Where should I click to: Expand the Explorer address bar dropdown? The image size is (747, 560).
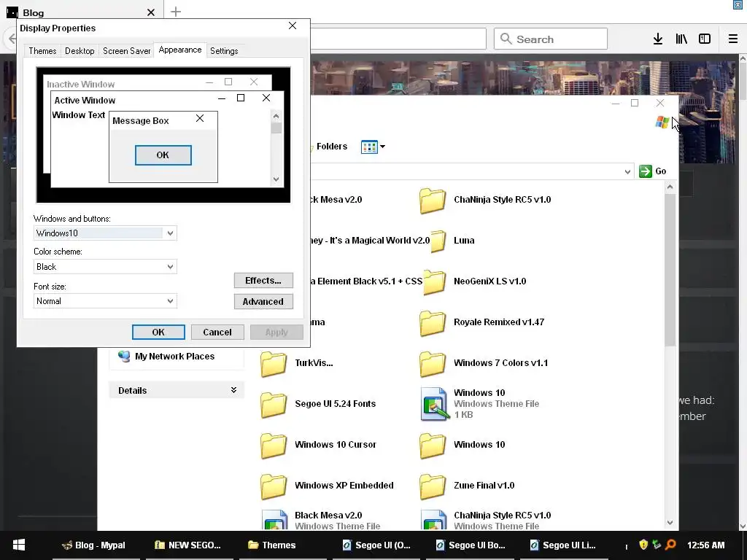(627, 171)
